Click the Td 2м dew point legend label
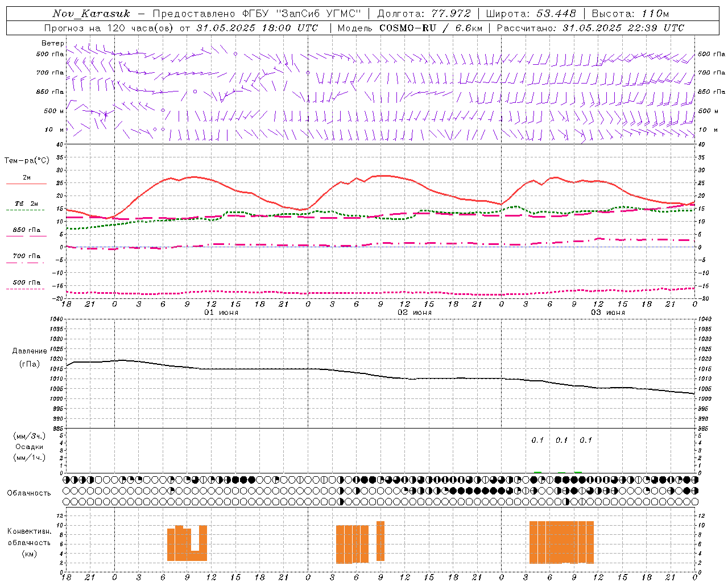Screen dimensions: 728x582 tap(27, 203)
